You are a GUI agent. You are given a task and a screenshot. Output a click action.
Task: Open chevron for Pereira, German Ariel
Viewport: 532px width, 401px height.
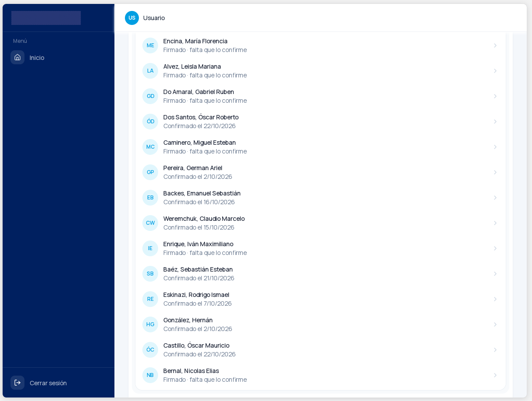pyautogui.click(x=495, y=172)
